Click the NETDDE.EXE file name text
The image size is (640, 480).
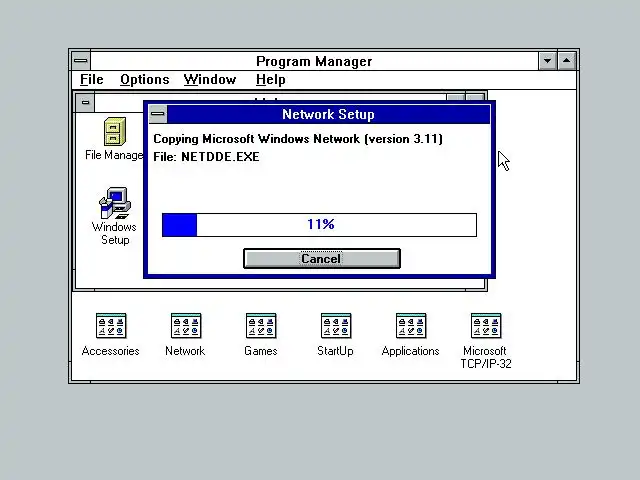[220, 157]
